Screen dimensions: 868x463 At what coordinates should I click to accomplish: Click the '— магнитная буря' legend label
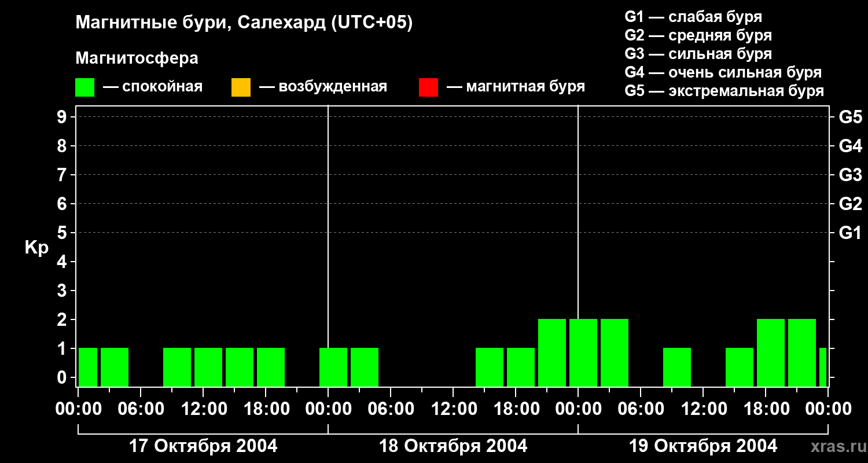point(516,87)
